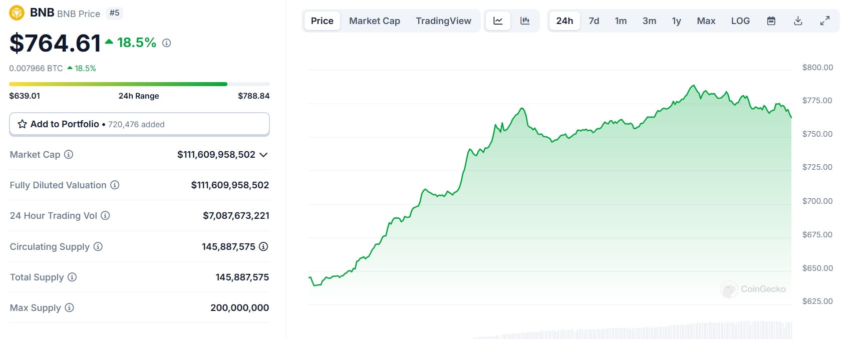Open Circulating Supply label info icon
Viewport: 868px width, 339px height.
click(x=98, y=246)
